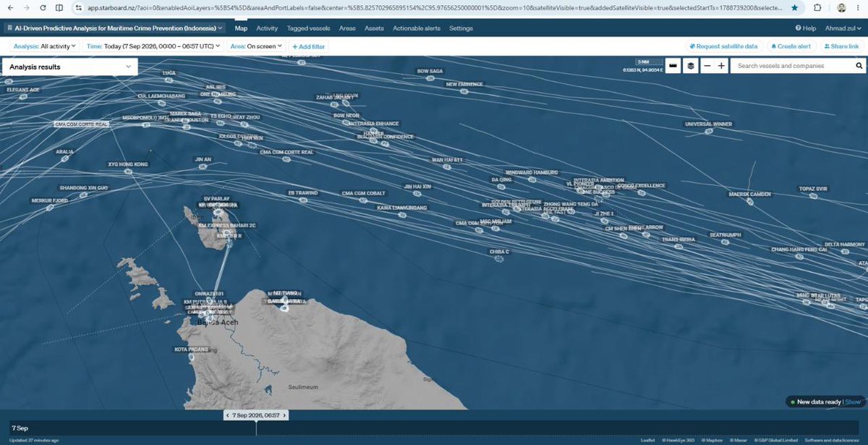Image resolution: width=868 pixels, height=445 pixels.
Task: Open the map layers stack icon
Action: 691,66
